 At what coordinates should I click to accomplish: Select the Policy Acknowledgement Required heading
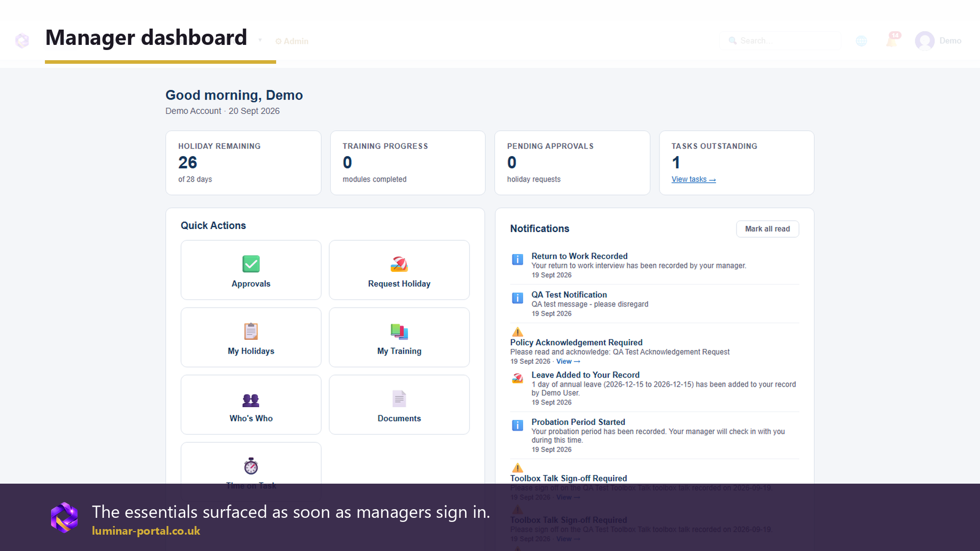click(x=576, y=342)
